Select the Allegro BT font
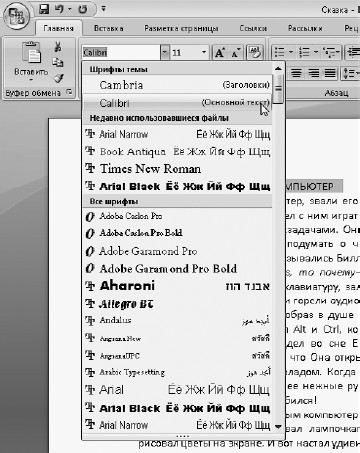 click(x=177, y=303)
